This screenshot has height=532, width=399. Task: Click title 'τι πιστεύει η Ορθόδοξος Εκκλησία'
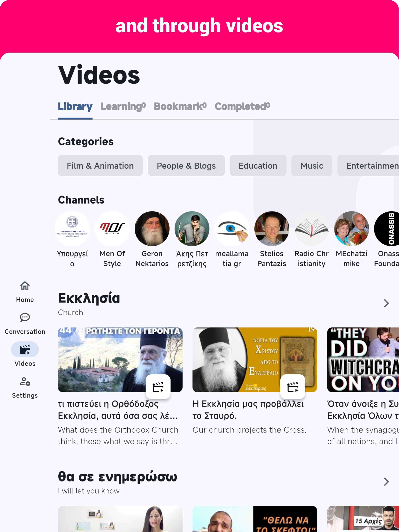118,410
